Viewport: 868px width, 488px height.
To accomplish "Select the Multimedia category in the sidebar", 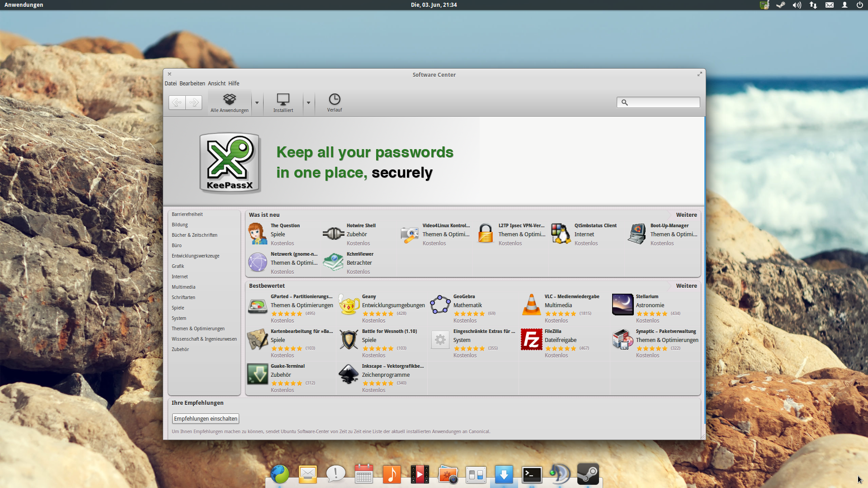I will [184, 287].
